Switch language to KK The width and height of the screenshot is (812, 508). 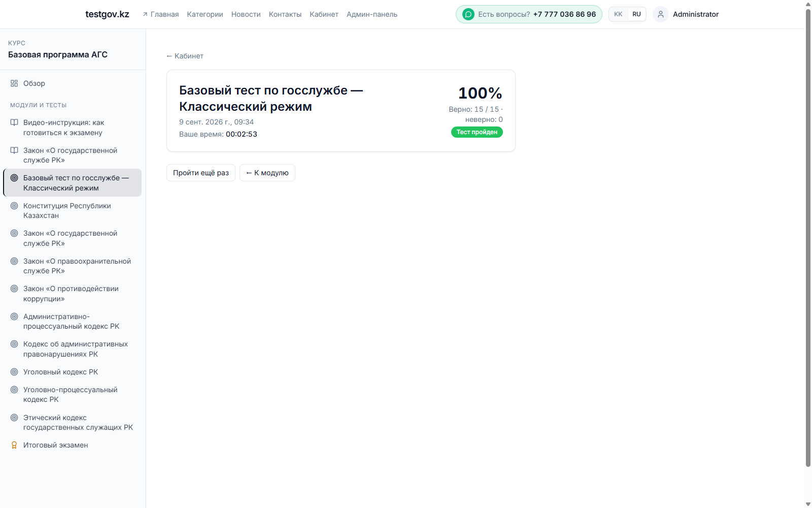(618, 14)
